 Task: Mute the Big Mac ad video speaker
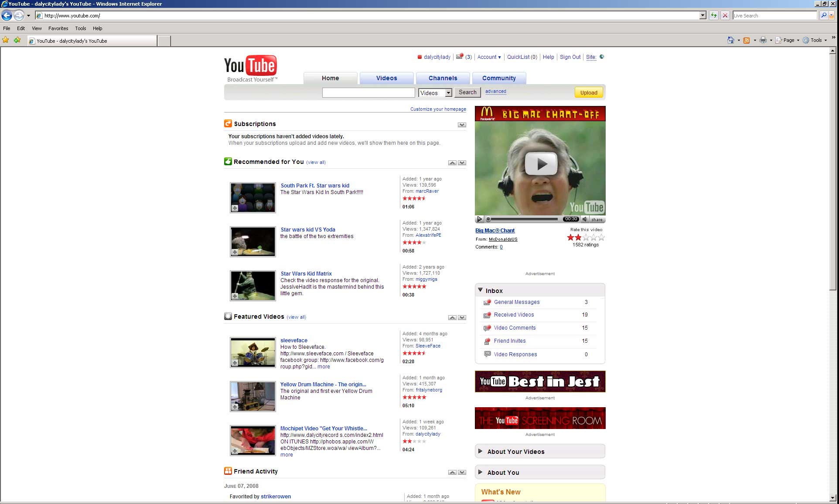click(x=585, y=219)
